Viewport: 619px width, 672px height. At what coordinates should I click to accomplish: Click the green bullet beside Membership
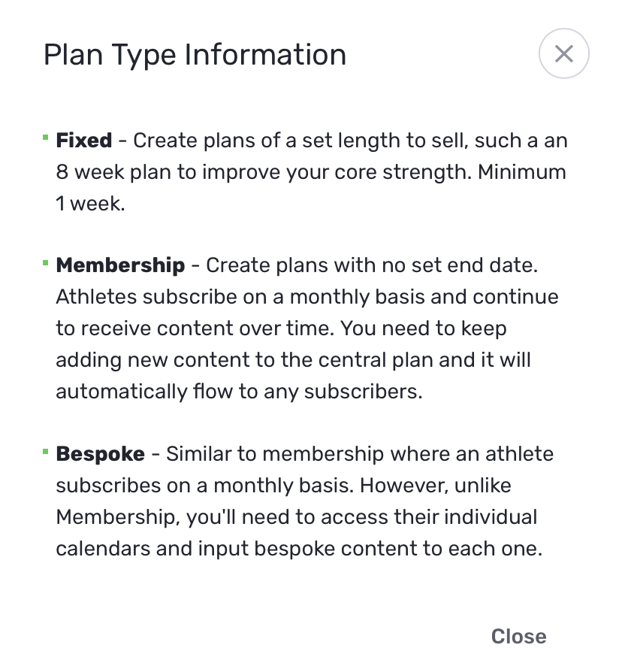pyautogui.click(x=46, y=262)
